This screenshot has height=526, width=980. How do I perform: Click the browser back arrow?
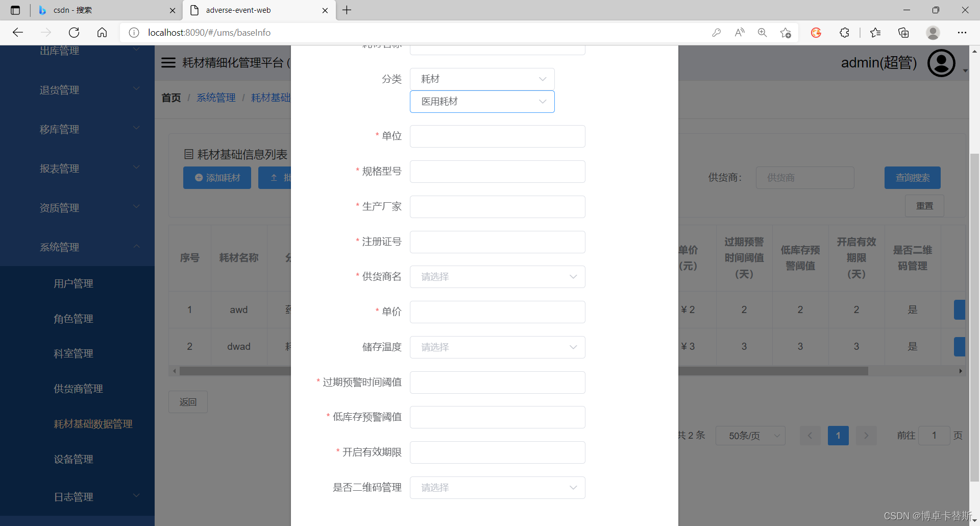(x=18, y=33)
